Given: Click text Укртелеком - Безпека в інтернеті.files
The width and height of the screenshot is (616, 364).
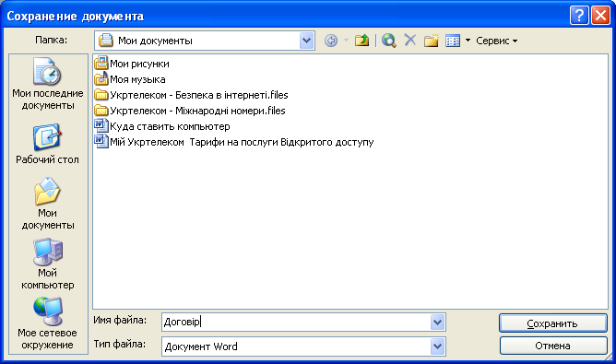Looking at the screenshot, I should tap(199, 95).
